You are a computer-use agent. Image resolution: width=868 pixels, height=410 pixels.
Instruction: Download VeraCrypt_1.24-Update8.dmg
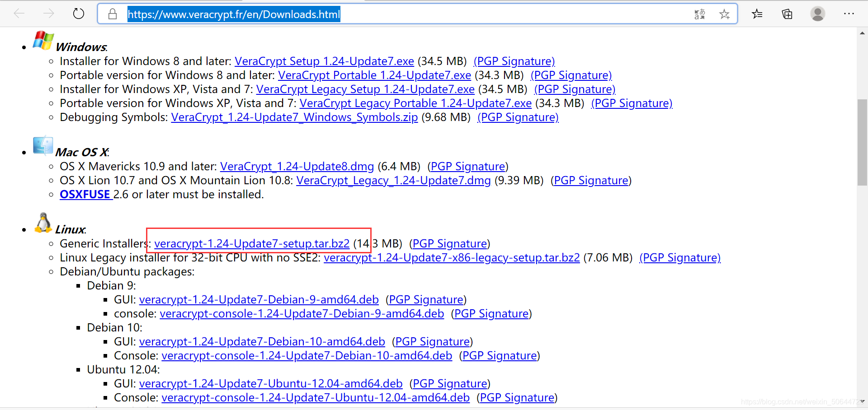pos(297,167)
